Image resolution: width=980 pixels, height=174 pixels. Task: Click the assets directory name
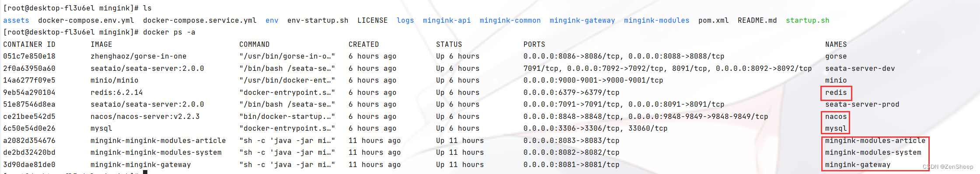(16, 20)
